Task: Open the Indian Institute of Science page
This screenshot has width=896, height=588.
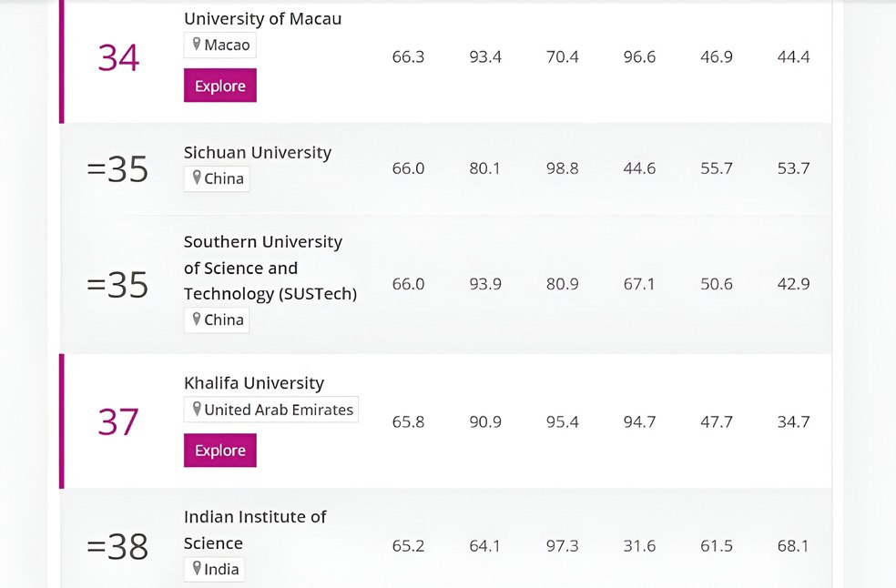Action: (255, 529)
